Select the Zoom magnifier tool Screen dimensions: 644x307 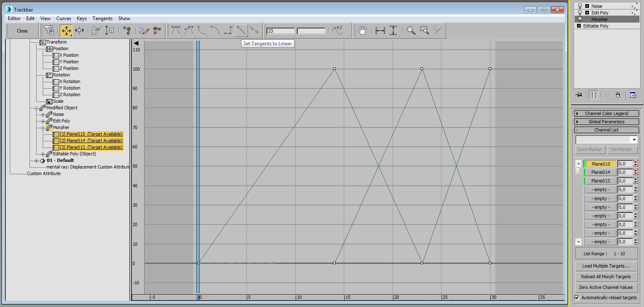pyautogui.click(x=411, y=30)
